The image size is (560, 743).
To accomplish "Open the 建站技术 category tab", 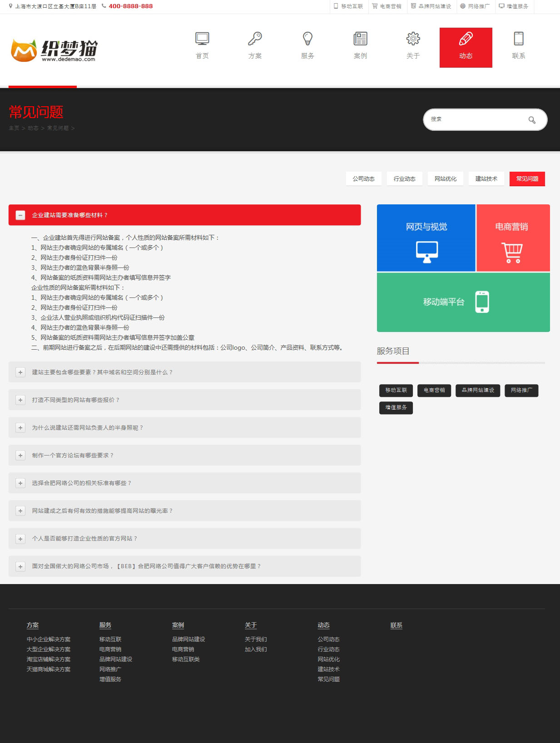I will (486, 179).
